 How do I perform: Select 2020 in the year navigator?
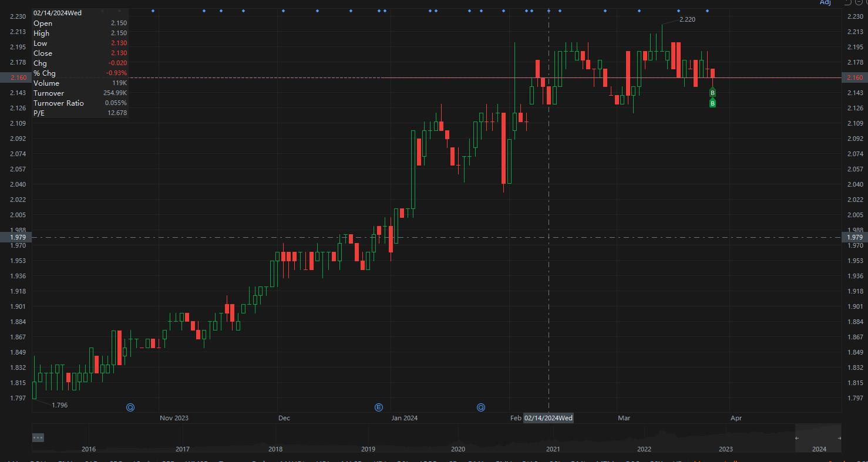(x=458, y=449)
